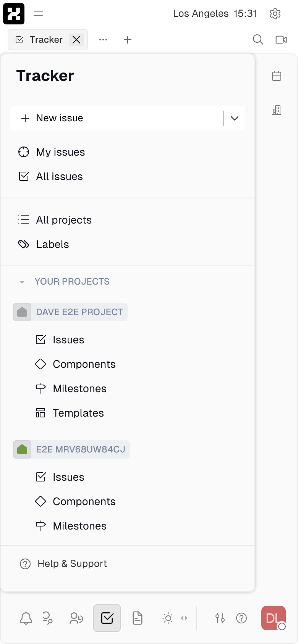This screenshot has height=644, width=298.
Task: Open Milestones under E2E MRV68UW84CJ
Action: click(x=128, y=526)
